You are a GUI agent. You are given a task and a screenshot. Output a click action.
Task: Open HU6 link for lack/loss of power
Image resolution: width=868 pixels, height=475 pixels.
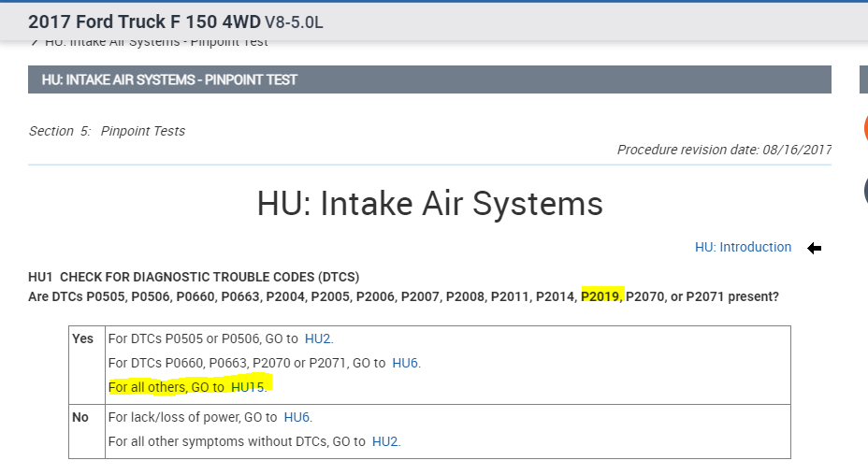click(297, 417)
